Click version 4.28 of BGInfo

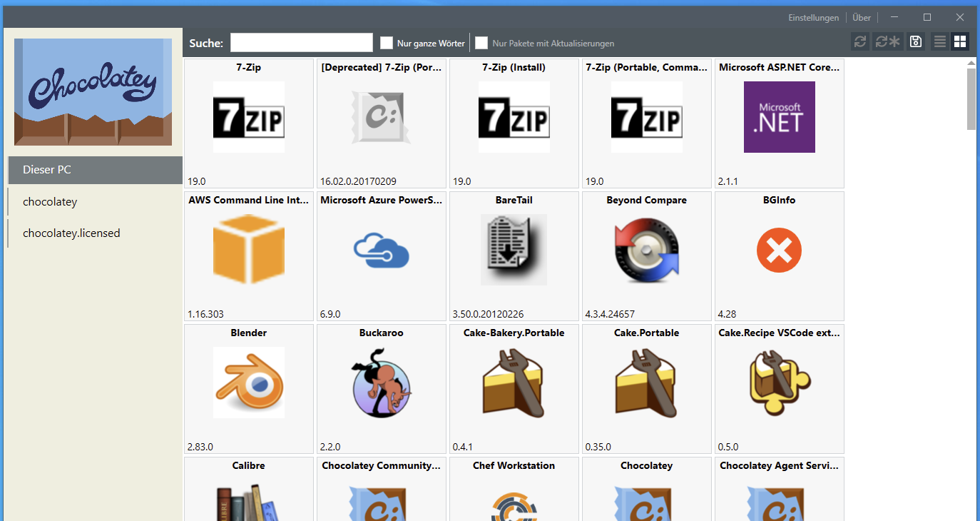click(x=727, y=314)
